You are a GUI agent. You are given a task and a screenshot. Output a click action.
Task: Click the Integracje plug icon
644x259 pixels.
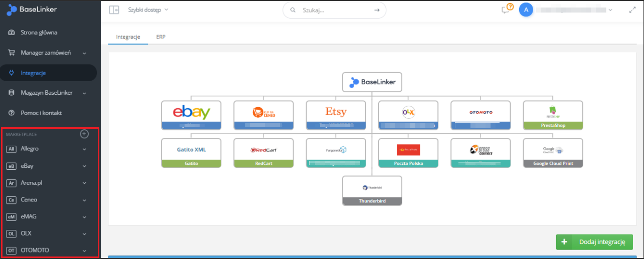(12, 73)
